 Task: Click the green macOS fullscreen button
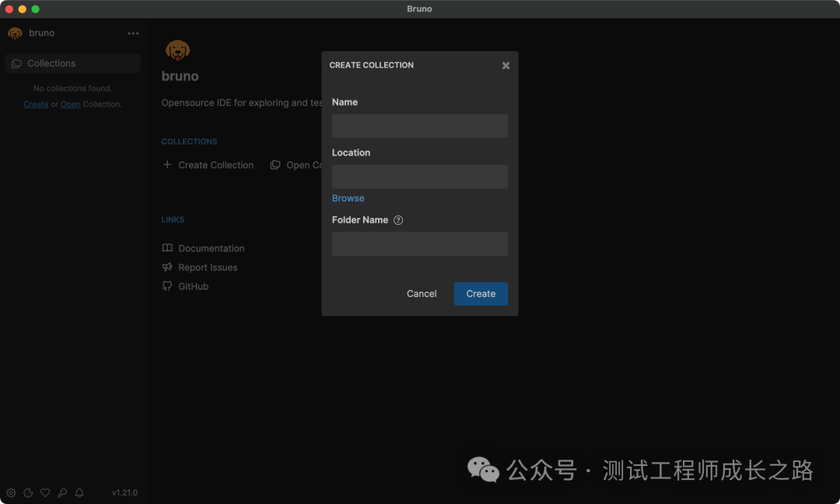35,9
